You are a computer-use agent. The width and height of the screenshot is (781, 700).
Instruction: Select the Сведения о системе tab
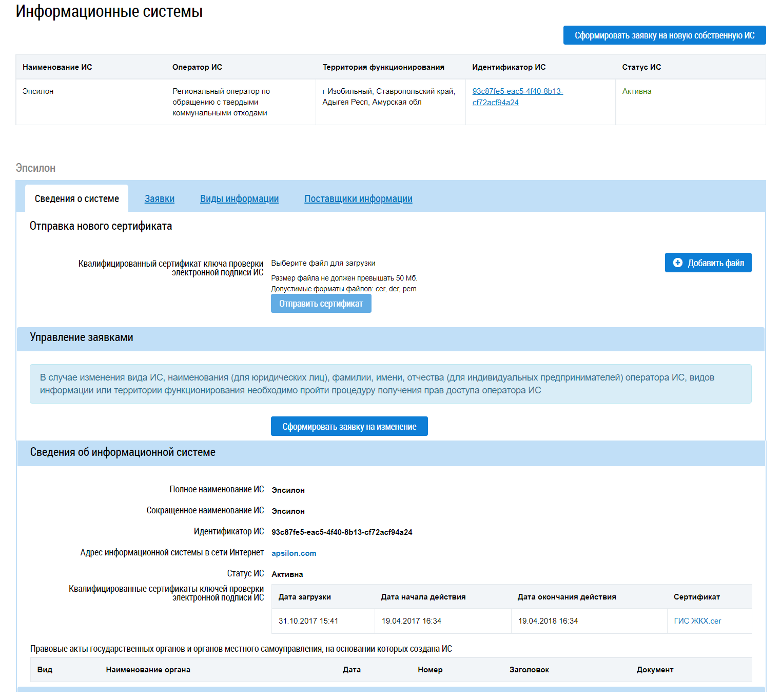(x=77, y=199)
